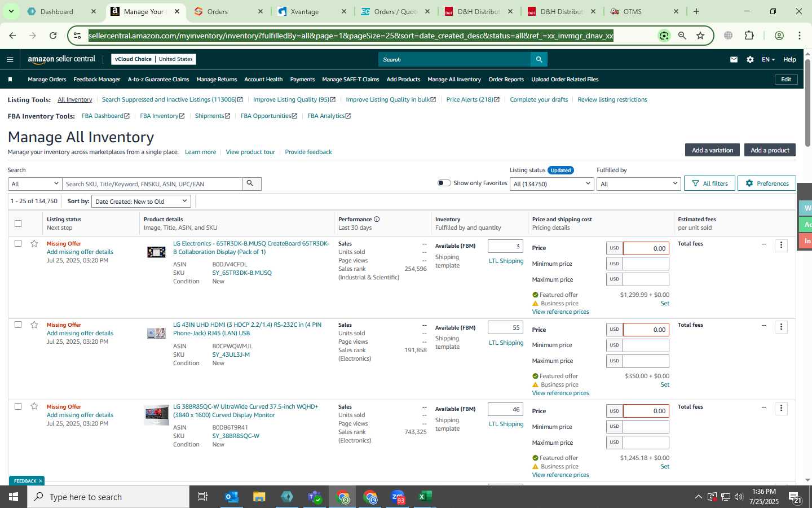Image resolution: width=812 pixels, height=508 pixels.
Task: Open Manage Returns in nav bar
Action: pyautogui.click(x=217, y=80)
